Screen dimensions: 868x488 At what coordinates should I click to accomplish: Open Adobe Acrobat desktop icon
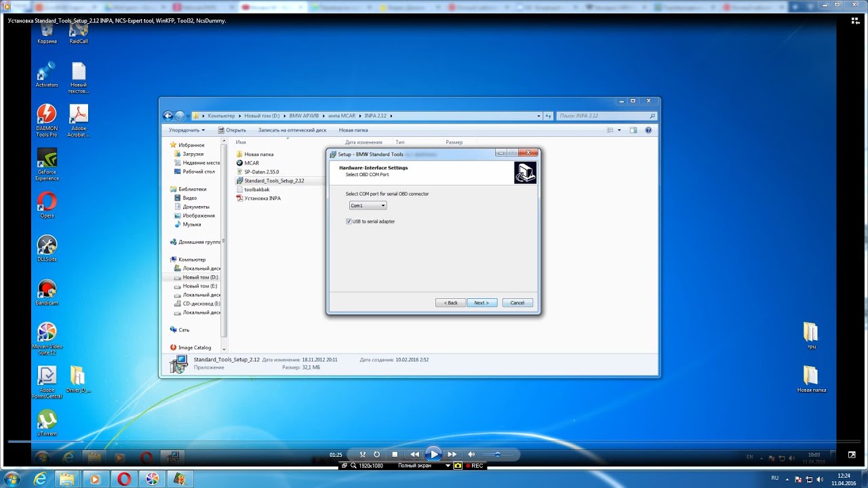coord(79,121)
